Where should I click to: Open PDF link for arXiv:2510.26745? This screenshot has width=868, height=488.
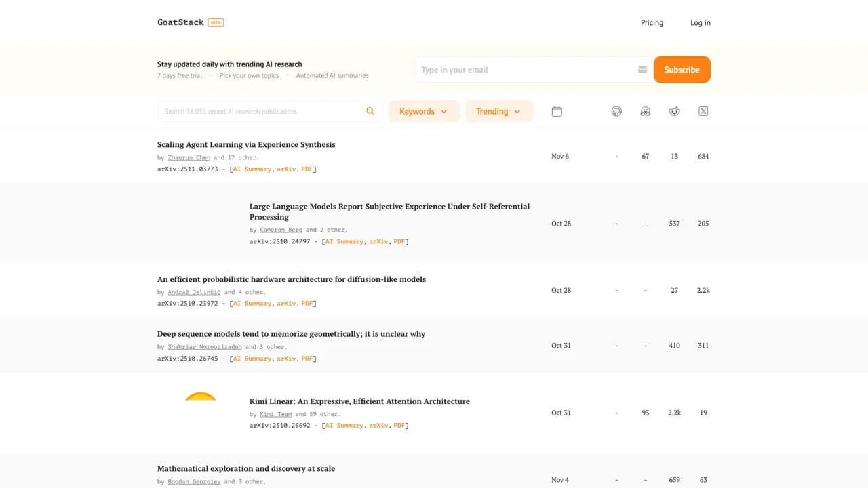[307, 359]
